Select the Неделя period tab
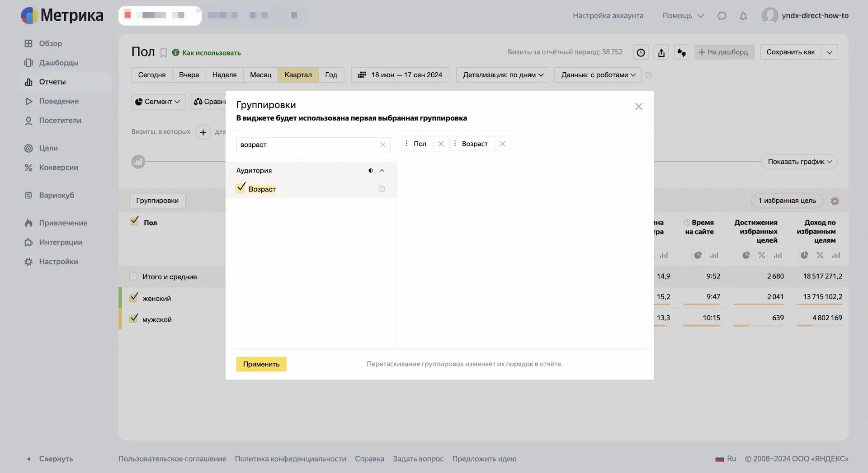The width and height of the screenshot is (868, 473). pos(224,75)
